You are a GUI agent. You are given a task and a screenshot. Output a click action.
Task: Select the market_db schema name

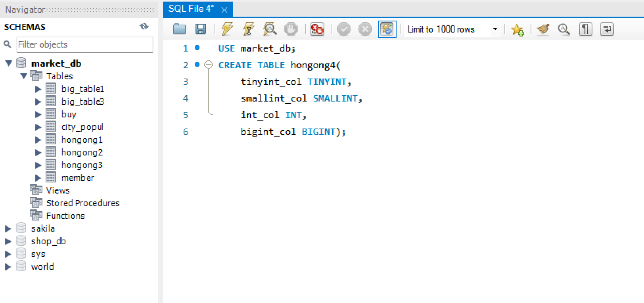pos(56,63)
